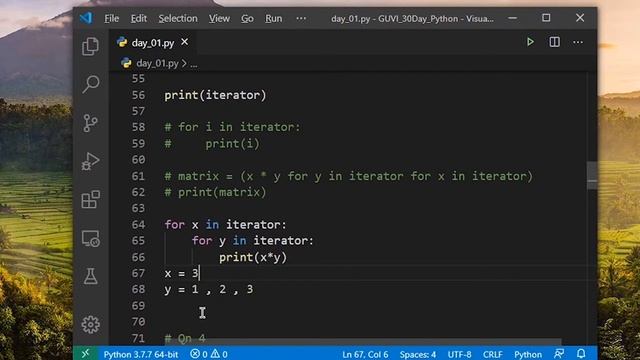Click on 'x = 3' line
The width and height of the screenshot is (640, 360).
(181, 273)
